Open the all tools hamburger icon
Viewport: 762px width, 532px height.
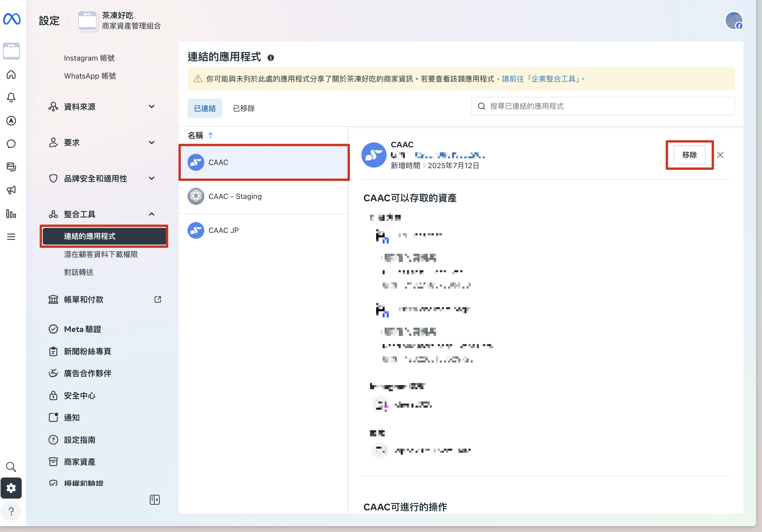click(x=11, y=236)
